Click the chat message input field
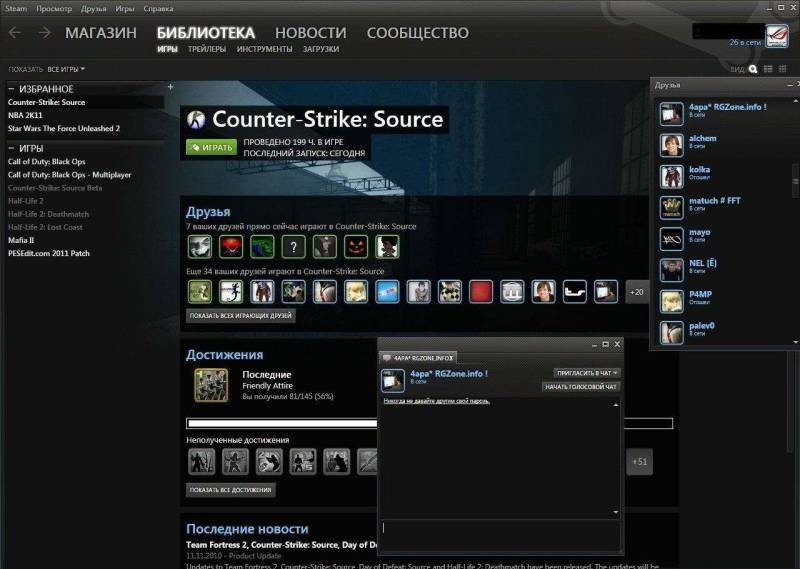 point(501,535)
